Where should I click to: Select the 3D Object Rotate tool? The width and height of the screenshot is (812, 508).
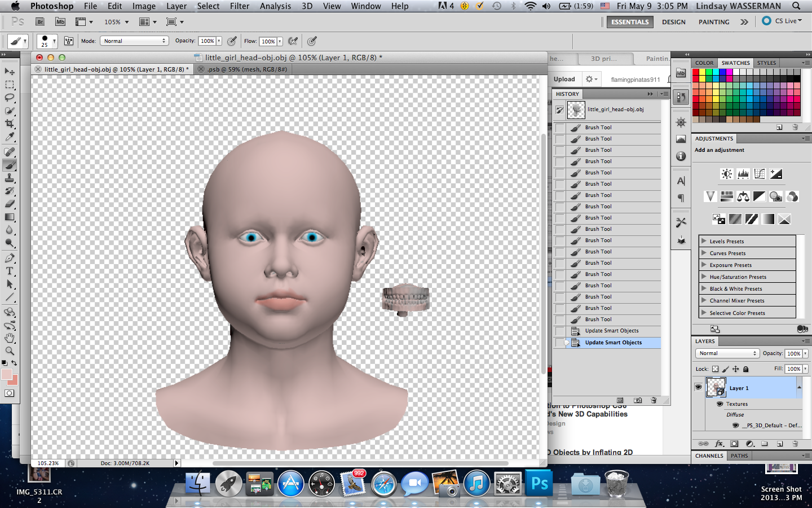click(x=10, y=312)
